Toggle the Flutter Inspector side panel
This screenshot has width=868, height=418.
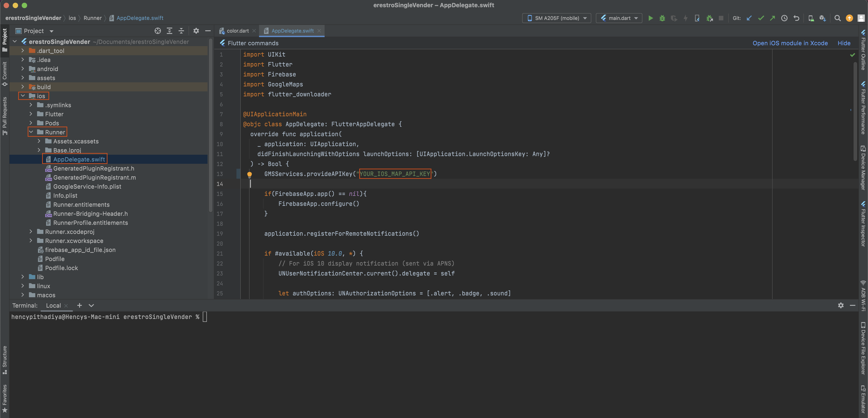pyautogui.click(x=863, y=224)
